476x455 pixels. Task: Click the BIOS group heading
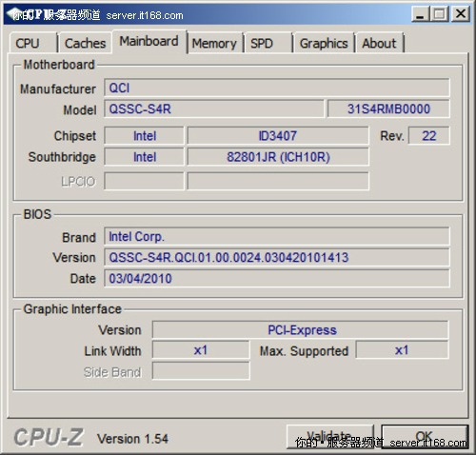pyautogui.click(x=37, y=214)
